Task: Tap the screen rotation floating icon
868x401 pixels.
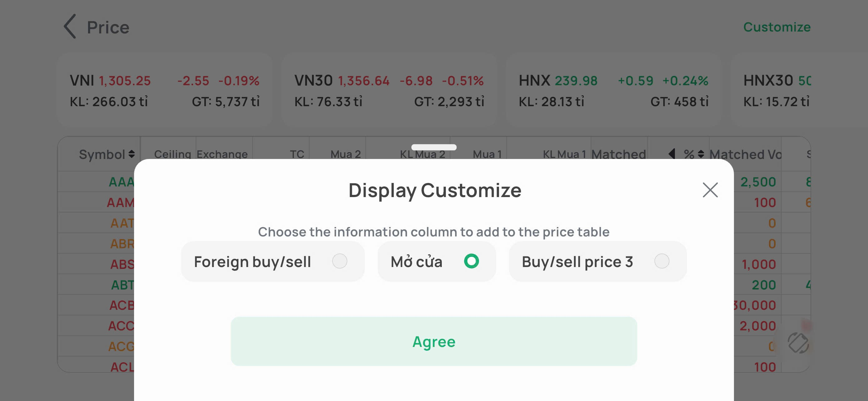Action: (798, 343)
